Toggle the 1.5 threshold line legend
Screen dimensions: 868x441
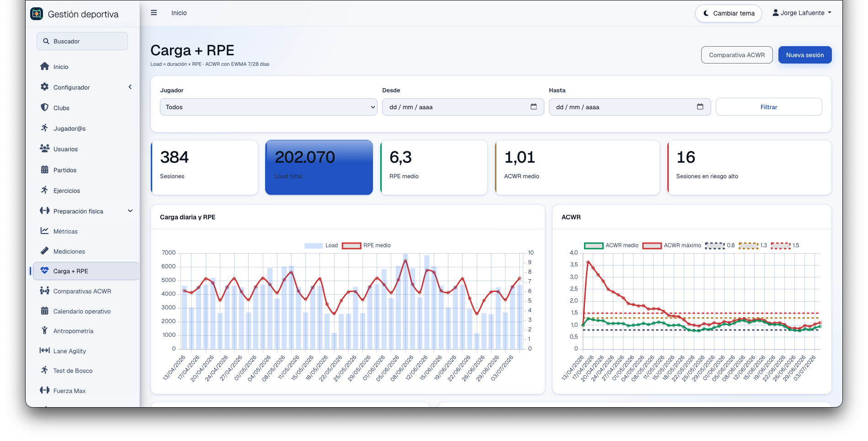785,245
